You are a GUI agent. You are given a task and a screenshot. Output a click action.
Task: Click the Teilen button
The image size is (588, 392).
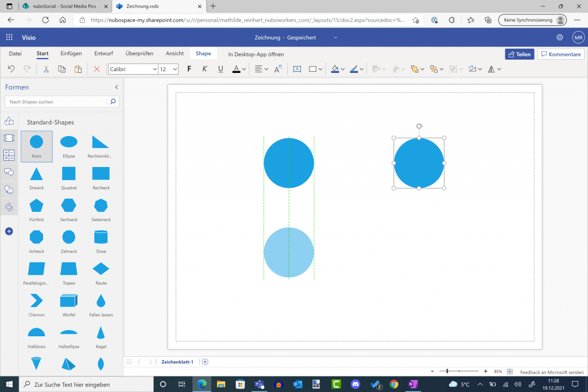pos(519,54)
